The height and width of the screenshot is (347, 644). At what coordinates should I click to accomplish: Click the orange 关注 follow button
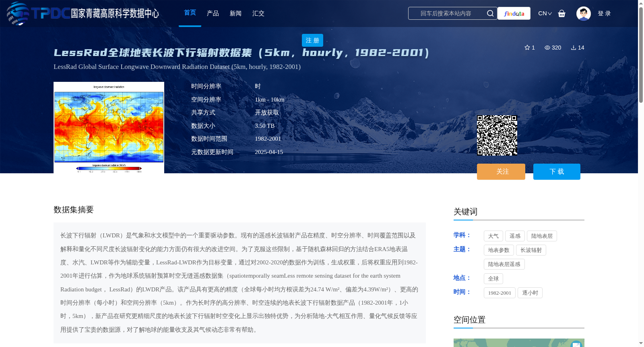[x=501, y=172]
